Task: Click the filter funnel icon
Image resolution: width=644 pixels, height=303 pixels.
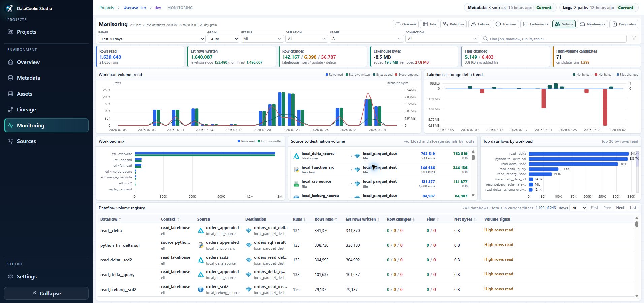Action: (634, 38)
